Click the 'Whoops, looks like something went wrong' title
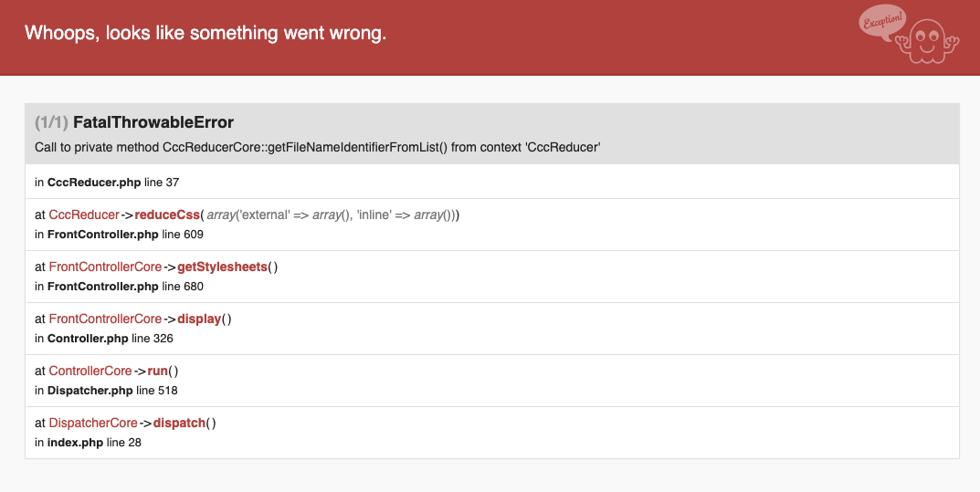The width and height of the screenshot is (980, 492). click(205, 34)
